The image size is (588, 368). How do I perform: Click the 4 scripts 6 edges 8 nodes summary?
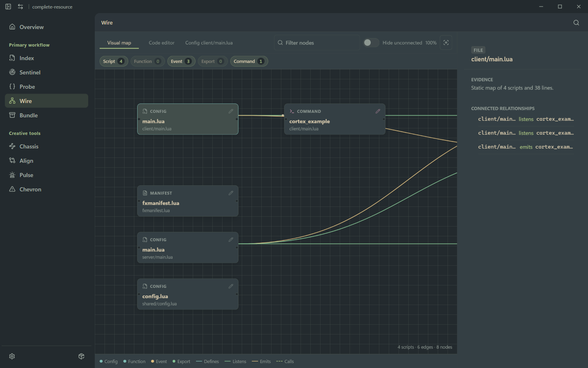(x=425, y=347)
